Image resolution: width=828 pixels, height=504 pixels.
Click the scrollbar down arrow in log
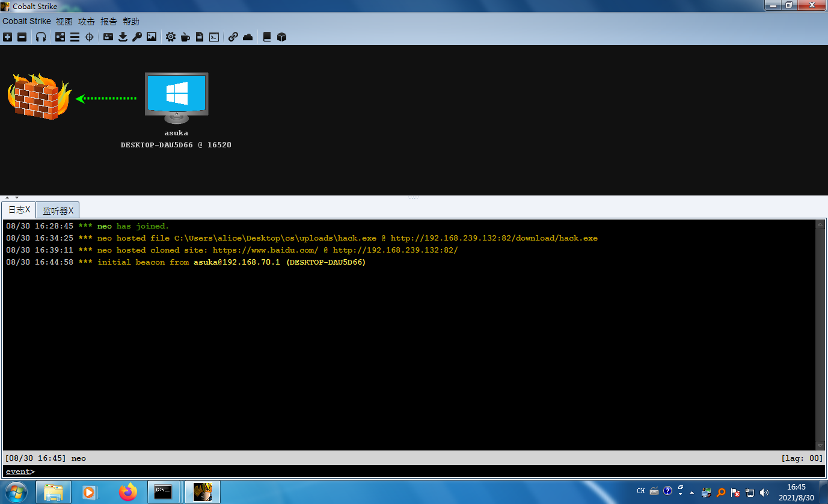click(820, 446)
